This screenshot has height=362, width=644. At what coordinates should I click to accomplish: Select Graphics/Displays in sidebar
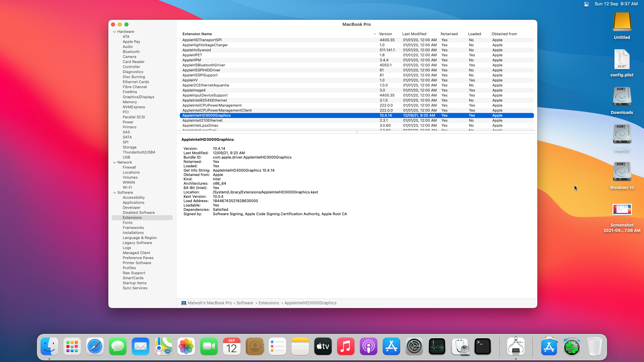point(138,97)
